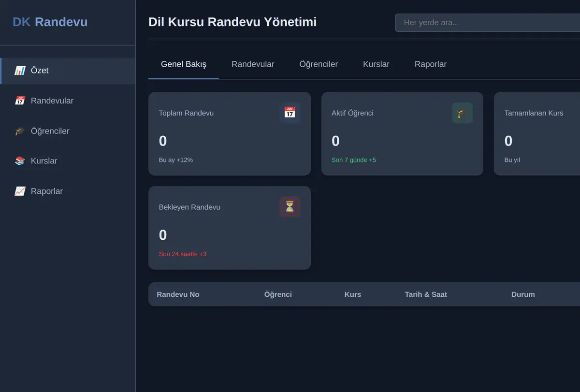The image size is (580, 392).
Task: Sort by the Randevu No column header
Action: point(178,294)
